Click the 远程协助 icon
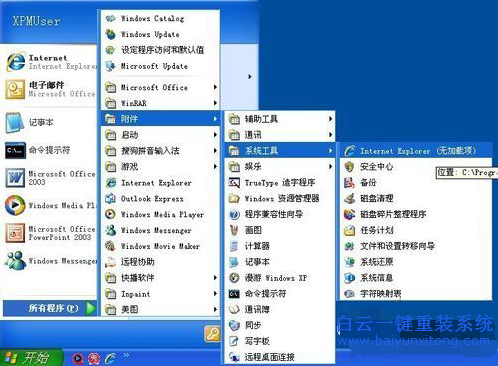498x366 pixels. tap(110, 262)
